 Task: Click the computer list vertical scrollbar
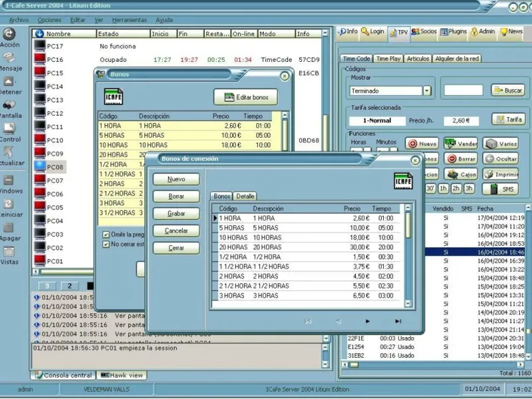click(x=325, y=90)
